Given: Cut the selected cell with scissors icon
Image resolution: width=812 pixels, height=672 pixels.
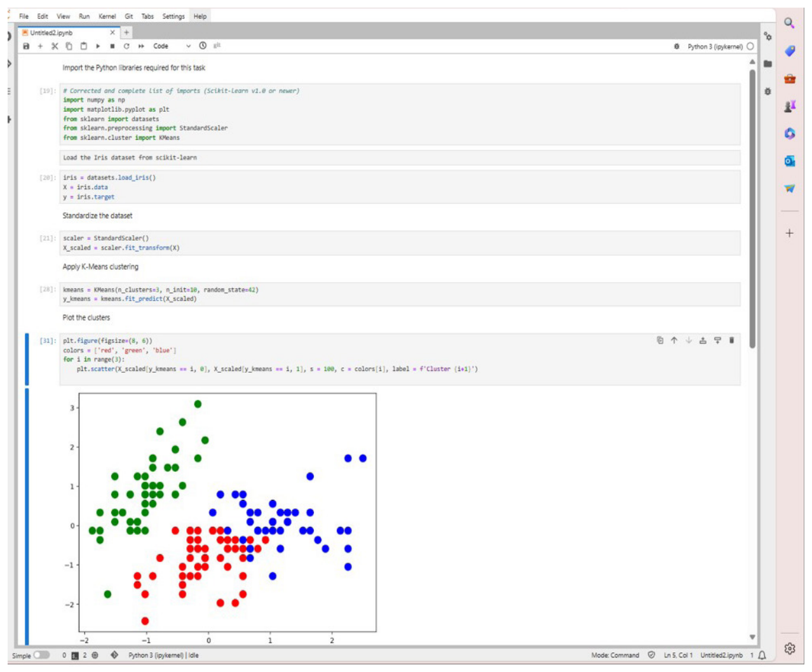Looking at the screenshot, I should (x=55, y=46).
